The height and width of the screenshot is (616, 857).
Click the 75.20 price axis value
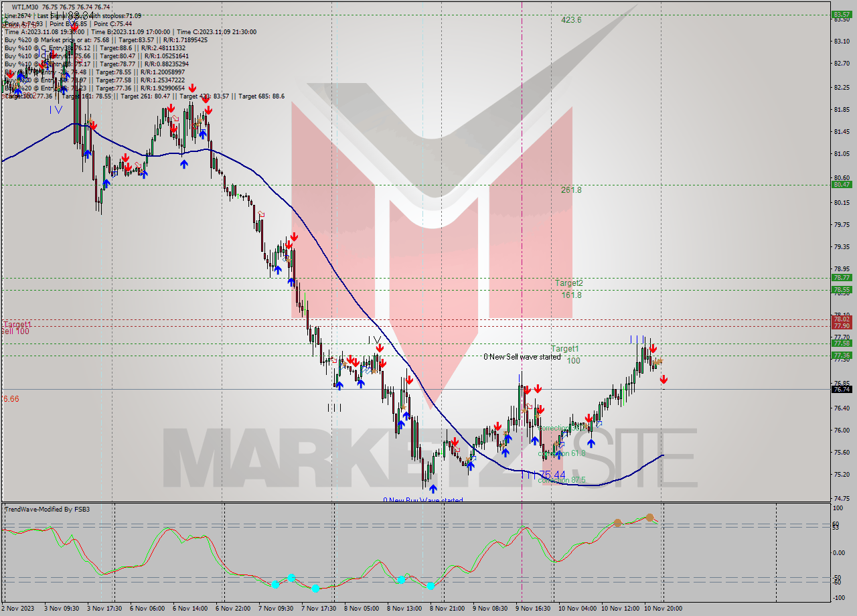pos(842,475)
